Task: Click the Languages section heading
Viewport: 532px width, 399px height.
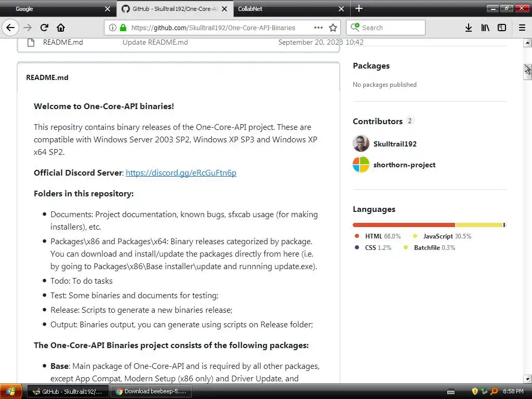Action: coord(374,209)
